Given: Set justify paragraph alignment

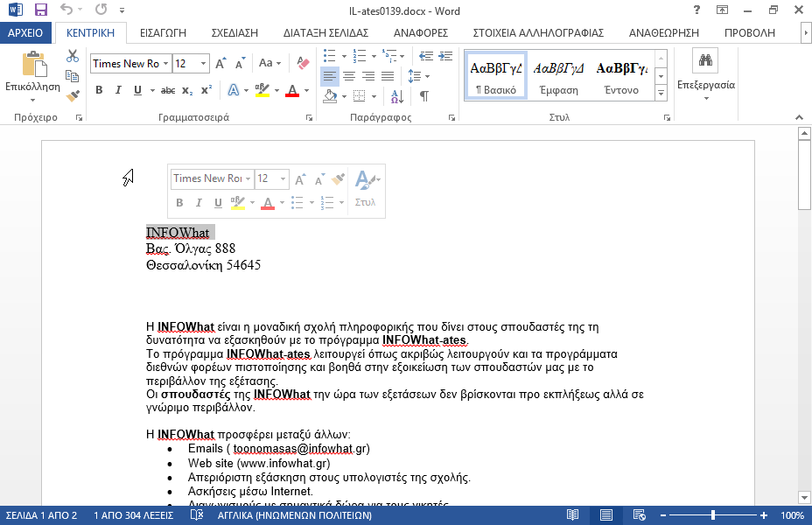Looking at the screenshot, I should (x=388, y=76).
